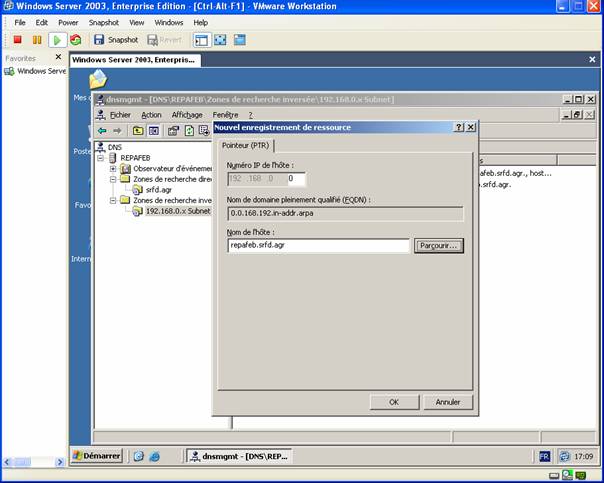Image resolution: width=604 pixels, height=483 pixels.
Task: Close the Favorites panel
Action: pyautogui.click(x=58, y=57)
